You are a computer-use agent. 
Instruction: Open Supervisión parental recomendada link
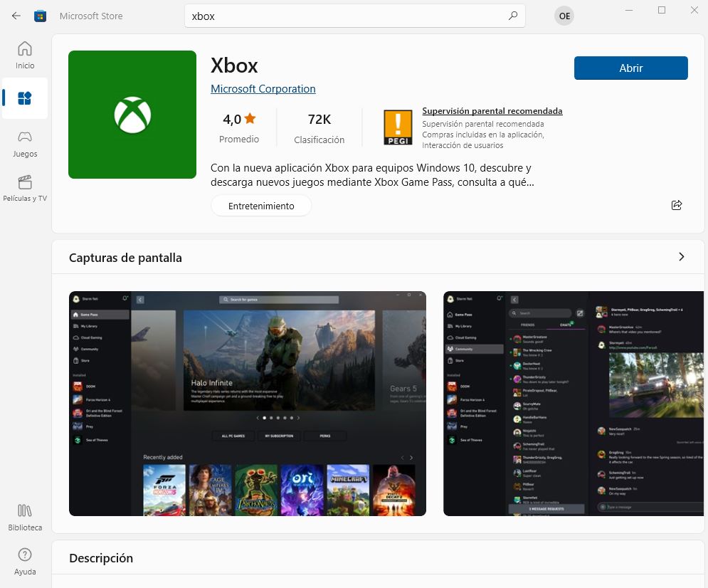[492, 111]
